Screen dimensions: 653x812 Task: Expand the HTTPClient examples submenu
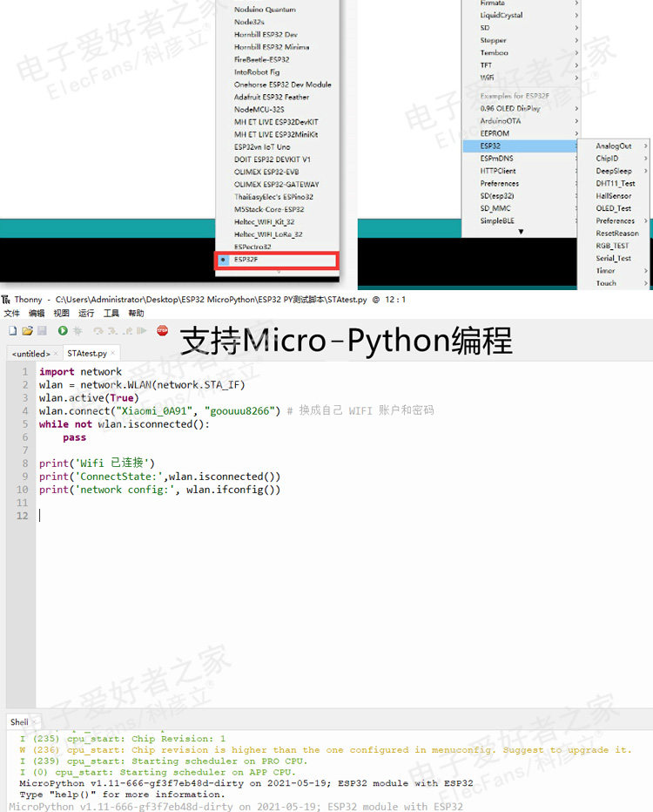520,171
